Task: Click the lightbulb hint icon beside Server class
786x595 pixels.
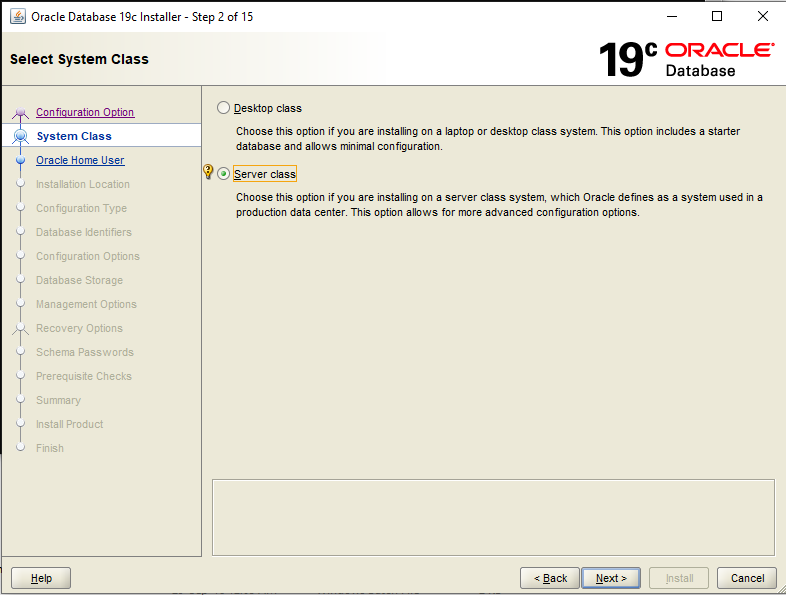Action: tap(209, 172)
